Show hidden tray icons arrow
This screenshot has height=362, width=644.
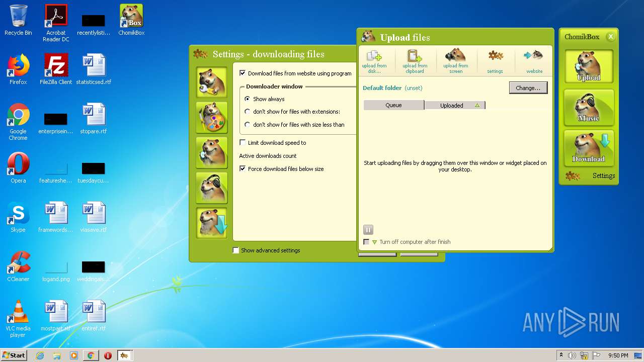[561, 355]
